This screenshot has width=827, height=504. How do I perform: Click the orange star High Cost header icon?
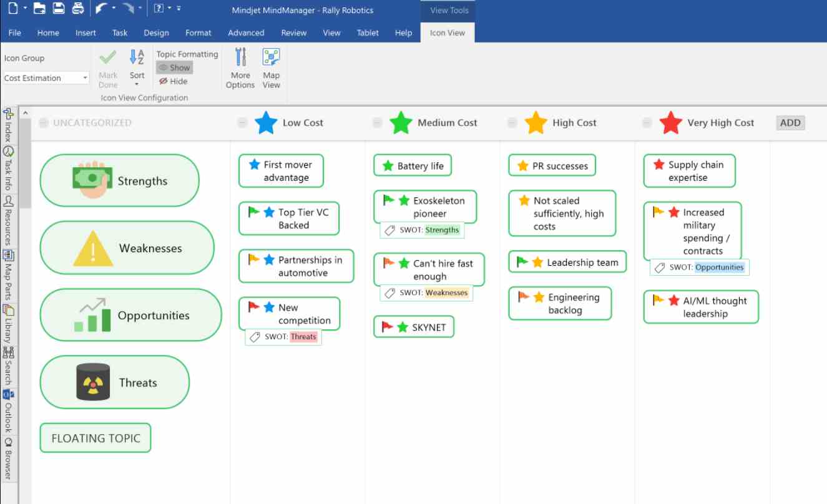[x=536, y=123]
